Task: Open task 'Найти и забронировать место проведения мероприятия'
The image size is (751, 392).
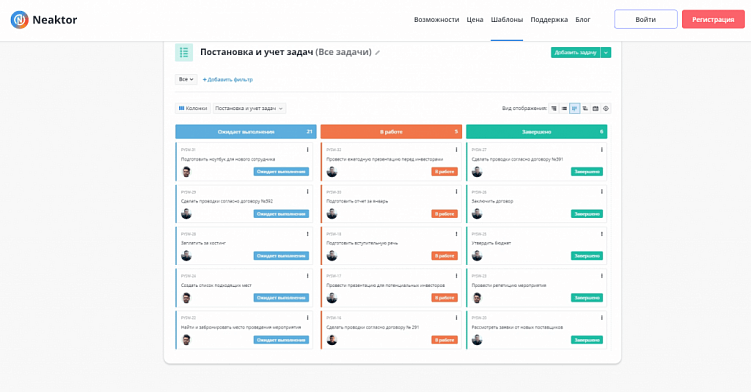Action: tap(241, 327)
